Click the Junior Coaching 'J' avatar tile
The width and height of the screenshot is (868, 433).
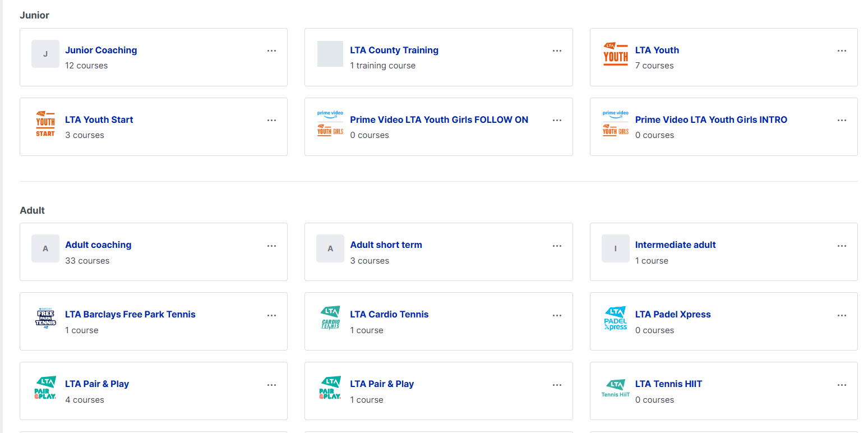tap(45, 54)
